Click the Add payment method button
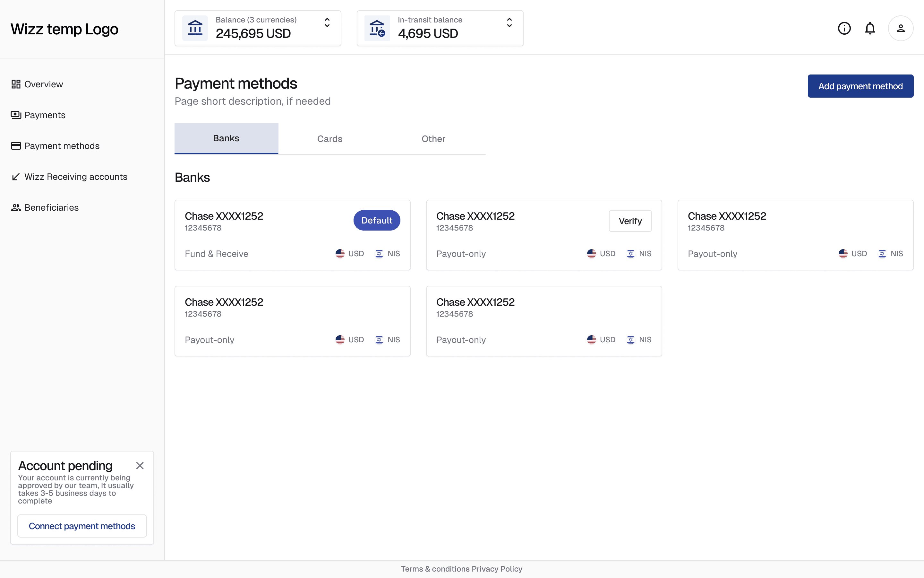The image size is (924, 578). [x=860, y=86]
